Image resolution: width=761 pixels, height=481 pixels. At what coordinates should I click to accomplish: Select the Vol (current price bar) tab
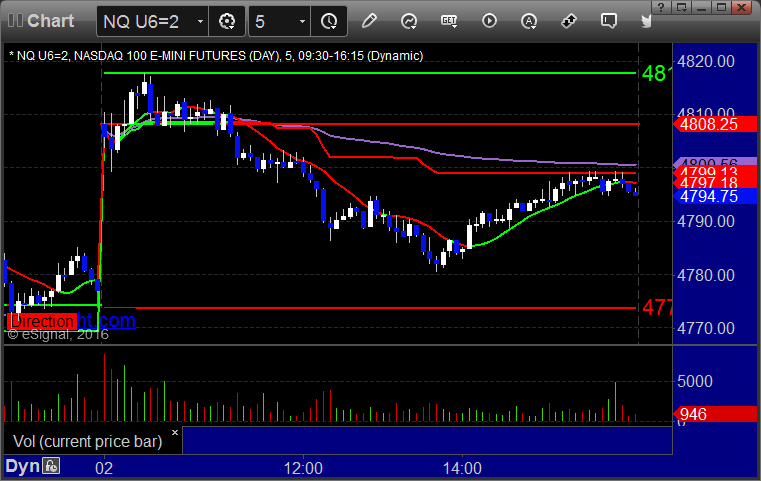88,441
